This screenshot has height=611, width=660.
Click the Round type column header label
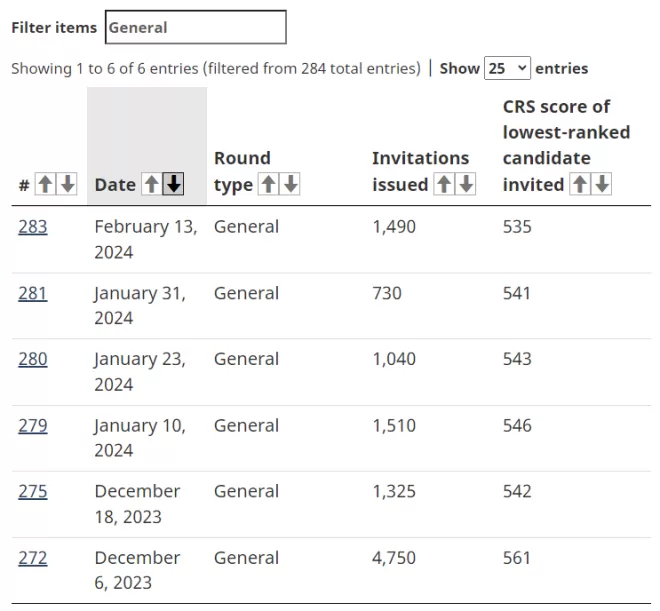point(242,172)
